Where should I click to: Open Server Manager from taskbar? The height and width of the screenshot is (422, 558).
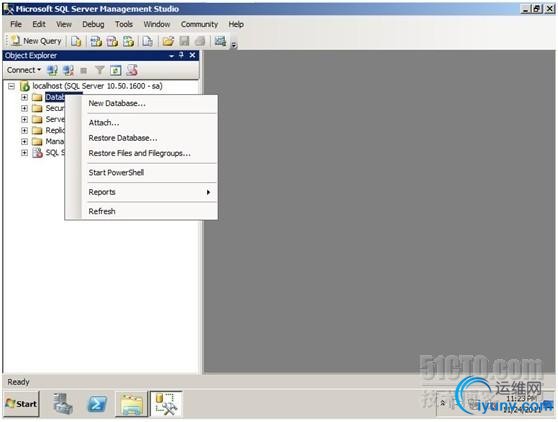(x=63, y=404)
